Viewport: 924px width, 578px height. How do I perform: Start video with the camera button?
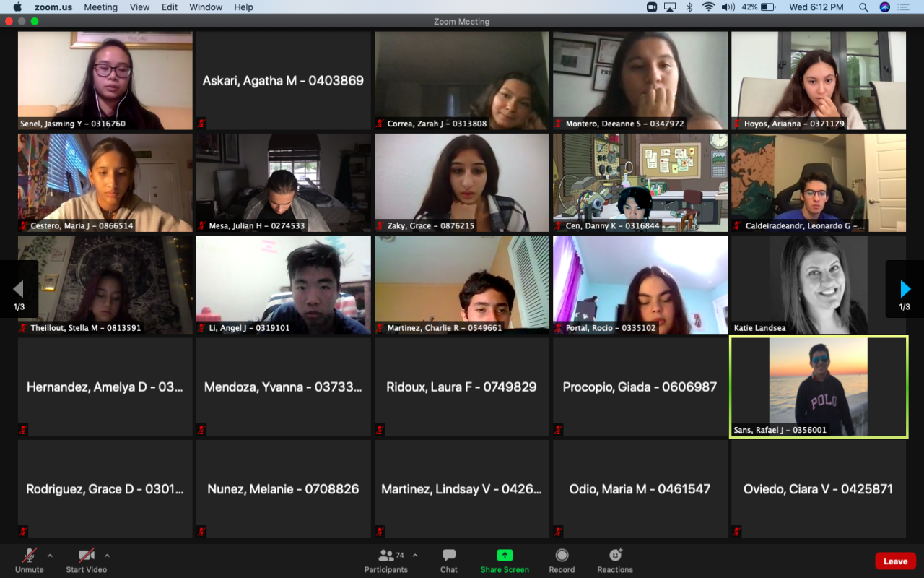pyautogui.click(x=86, y=560)
